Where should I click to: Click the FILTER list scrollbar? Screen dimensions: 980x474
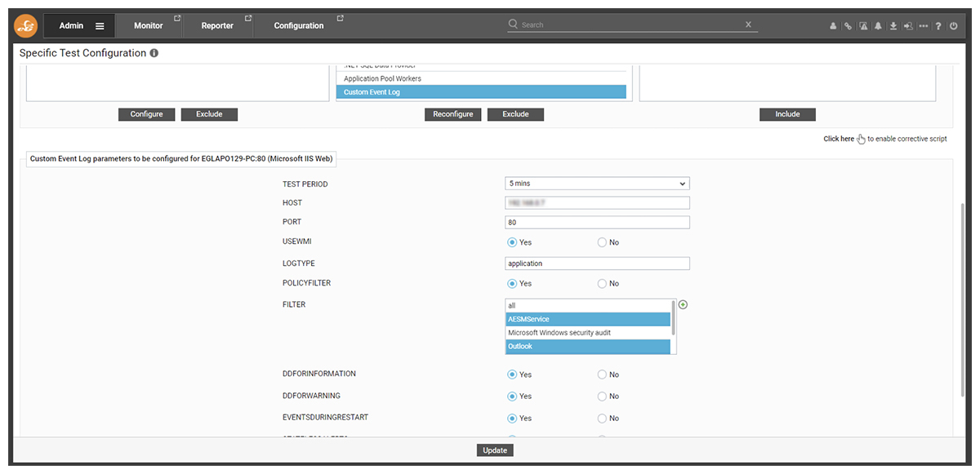point(674,318)
